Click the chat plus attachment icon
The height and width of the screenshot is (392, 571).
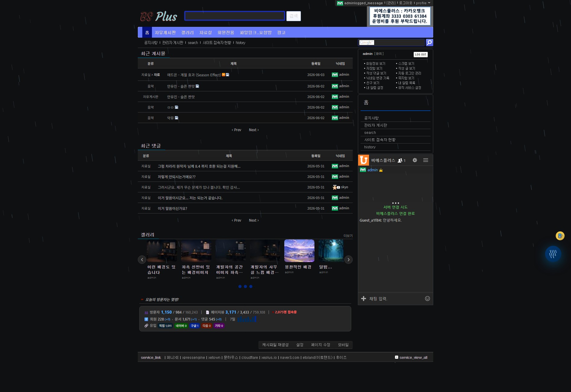tap(364, 299)
